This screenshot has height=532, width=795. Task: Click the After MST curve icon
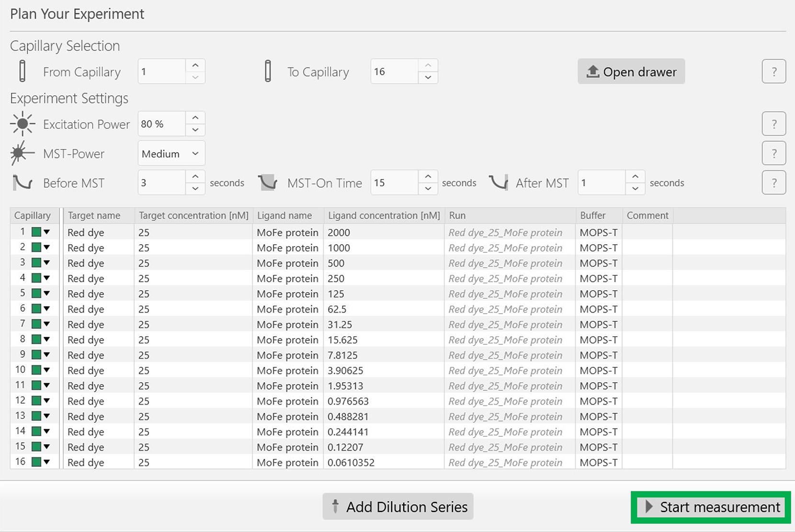[499, 182]
